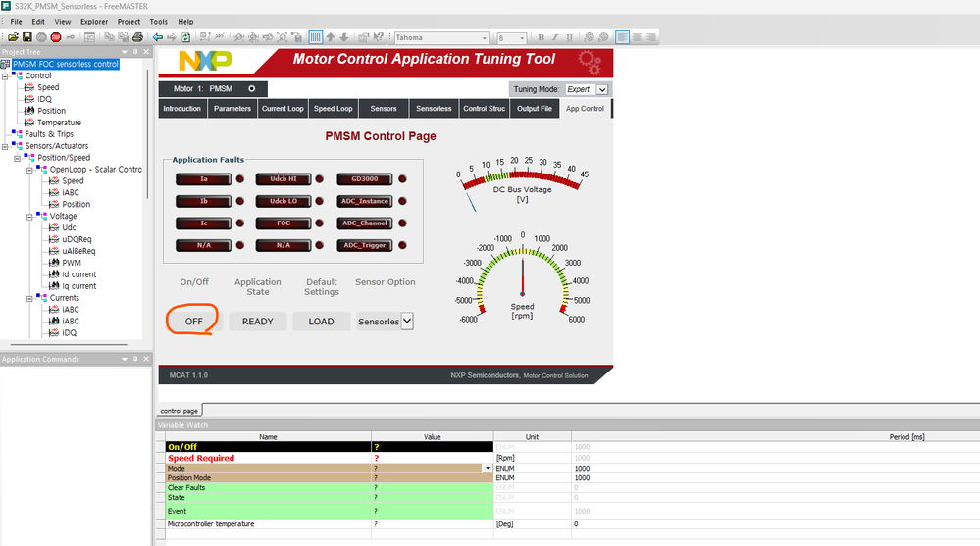
Task: Click the move down arrow toolbar icon
Action: tap(343, 37)
